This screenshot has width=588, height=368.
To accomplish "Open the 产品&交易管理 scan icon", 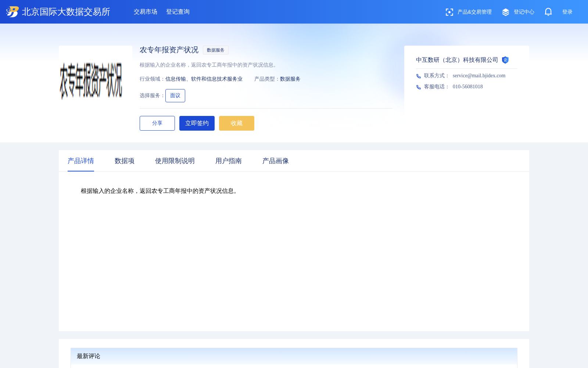I will [x=449, y=12].
